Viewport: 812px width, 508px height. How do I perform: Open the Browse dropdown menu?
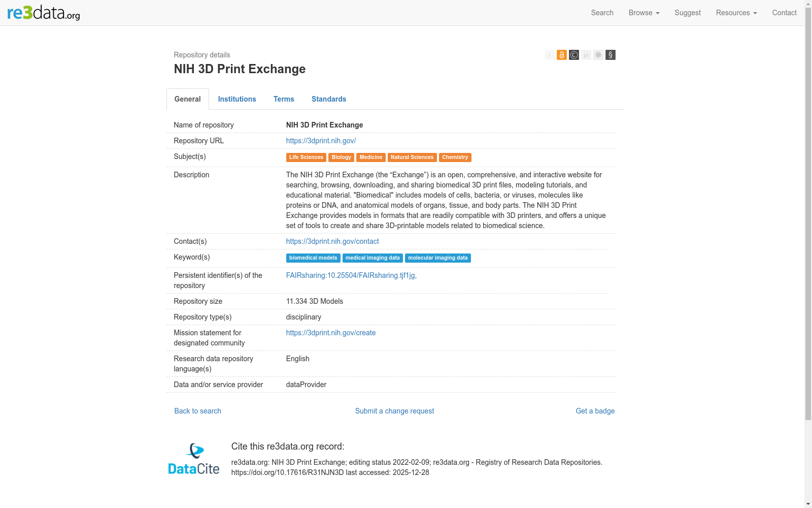[644, 13]
